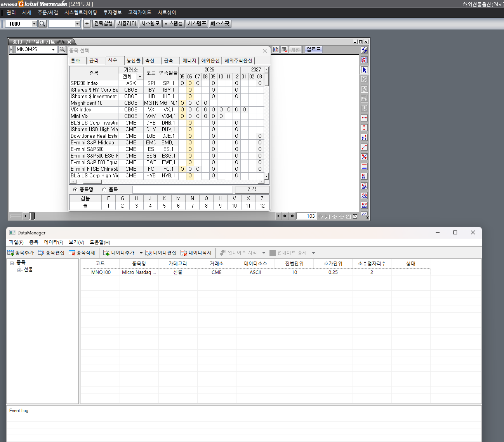The height and width of the screenshot is (442, 504).
Task: Click the plus button in main toolbar
Action: (x=87, y=24)
